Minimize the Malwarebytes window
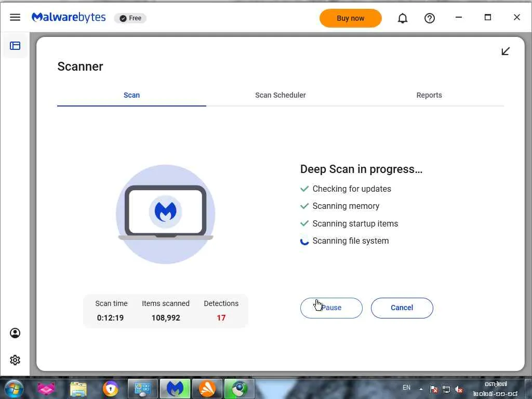532x399 pixels. 459,17
